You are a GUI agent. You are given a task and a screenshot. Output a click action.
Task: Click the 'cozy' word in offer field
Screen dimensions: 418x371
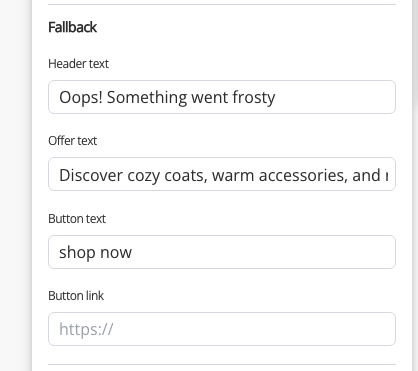(144, 176)
